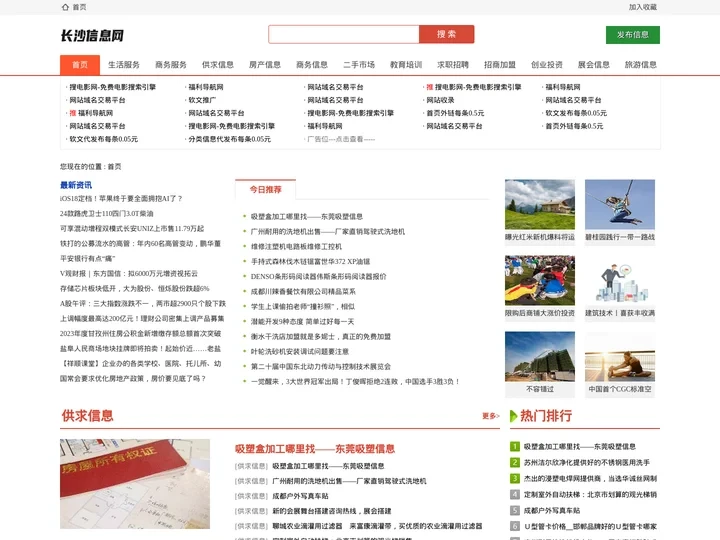Click rank 5 badge in 热门排行
This screenshot has width=720, height=540.
(x=515, y=510)
